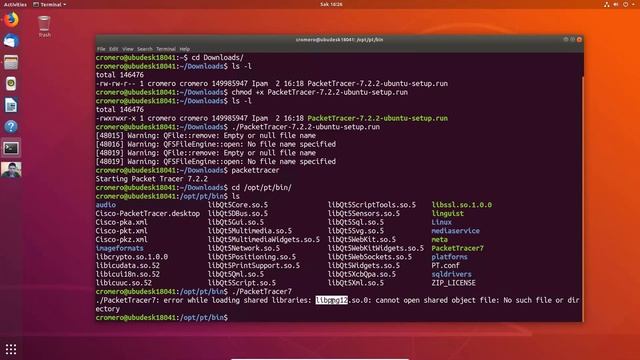This screenshot has height=360, width=640.
Task: Click the audio directory entry
Action: (x=106, y=205)
